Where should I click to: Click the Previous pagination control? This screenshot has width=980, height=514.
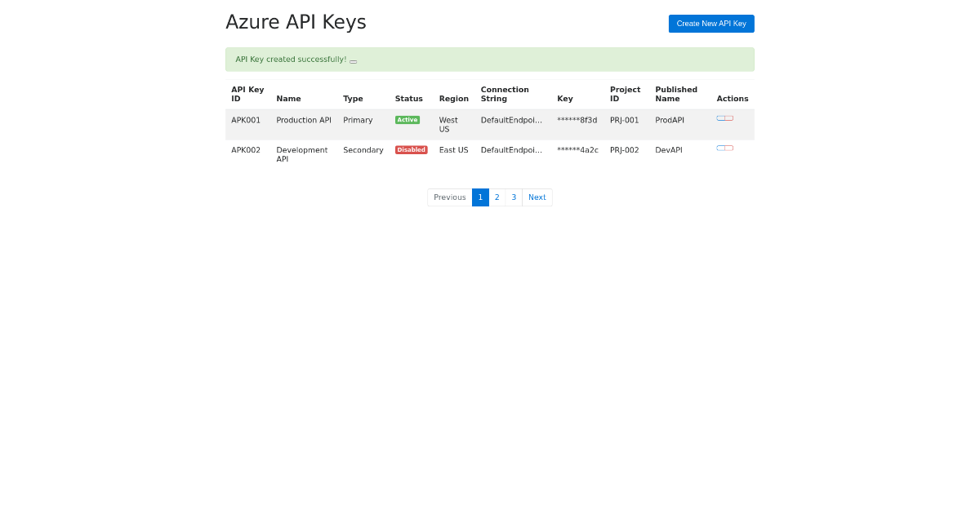point(449,197)
